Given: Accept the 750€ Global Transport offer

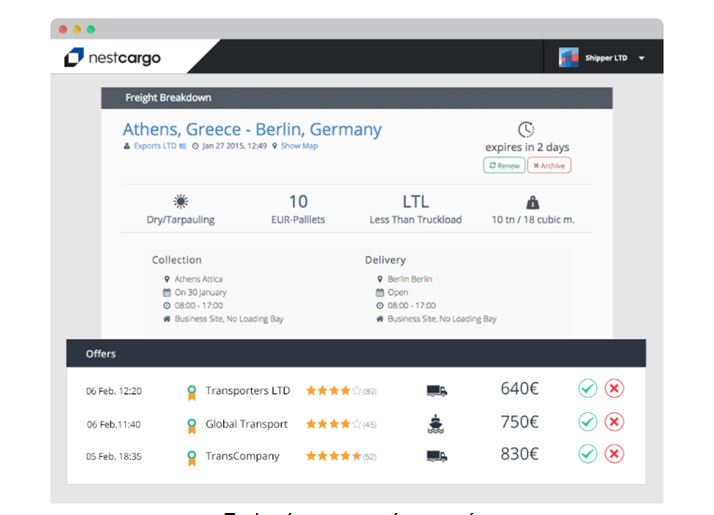Looking at the screenshot, I should point(588,423).
